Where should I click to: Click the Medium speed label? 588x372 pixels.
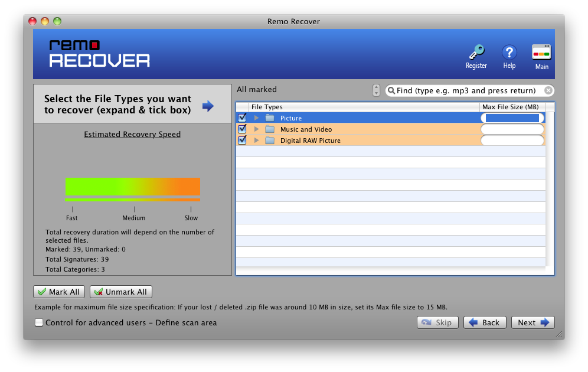134,218
